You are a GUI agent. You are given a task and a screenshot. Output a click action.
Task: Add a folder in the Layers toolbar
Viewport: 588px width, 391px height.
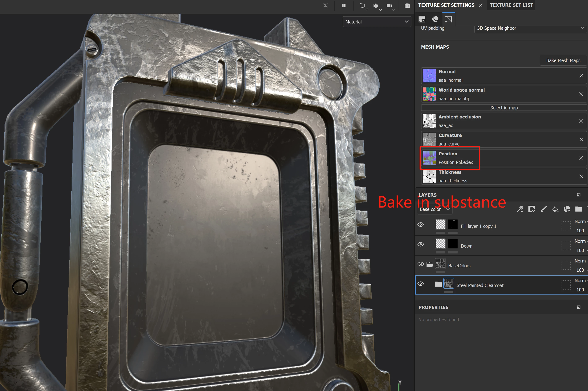579,209
